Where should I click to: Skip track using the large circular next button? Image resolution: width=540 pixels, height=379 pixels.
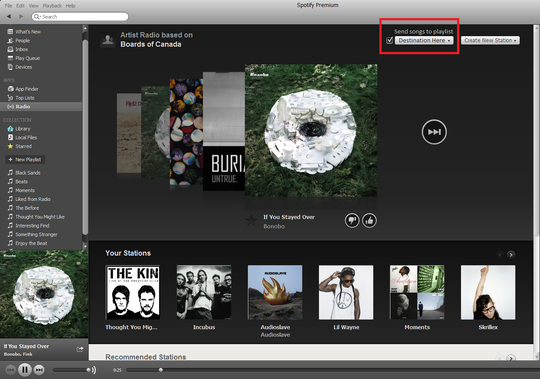tap(434, 132)
